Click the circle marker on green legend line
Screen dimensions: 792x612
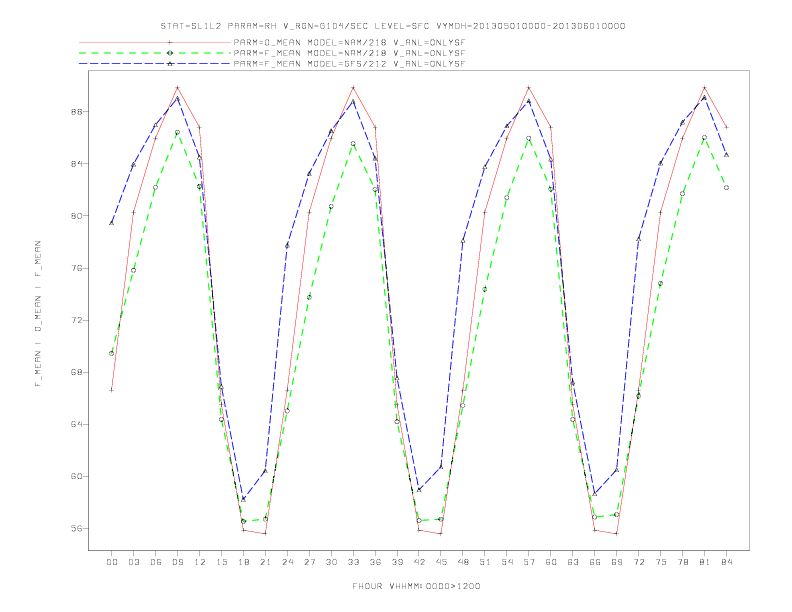pyautogui.click(x=170, y=53)
